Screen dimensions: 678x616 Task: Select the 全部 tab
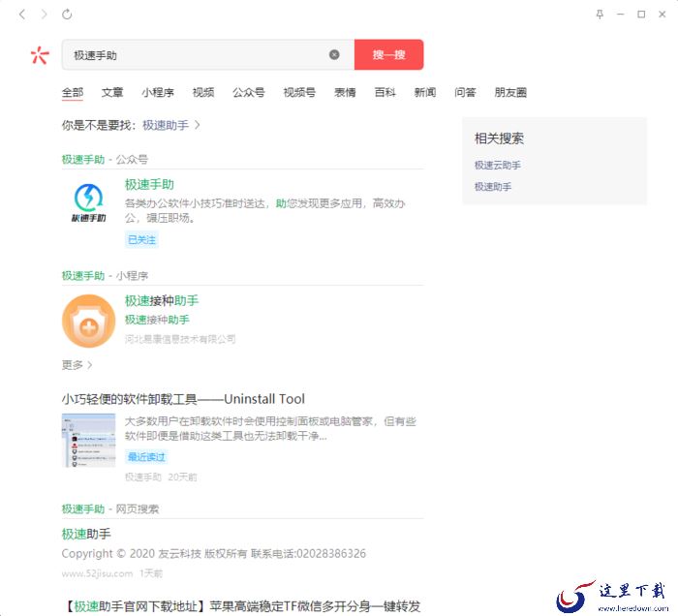[73, 92]
